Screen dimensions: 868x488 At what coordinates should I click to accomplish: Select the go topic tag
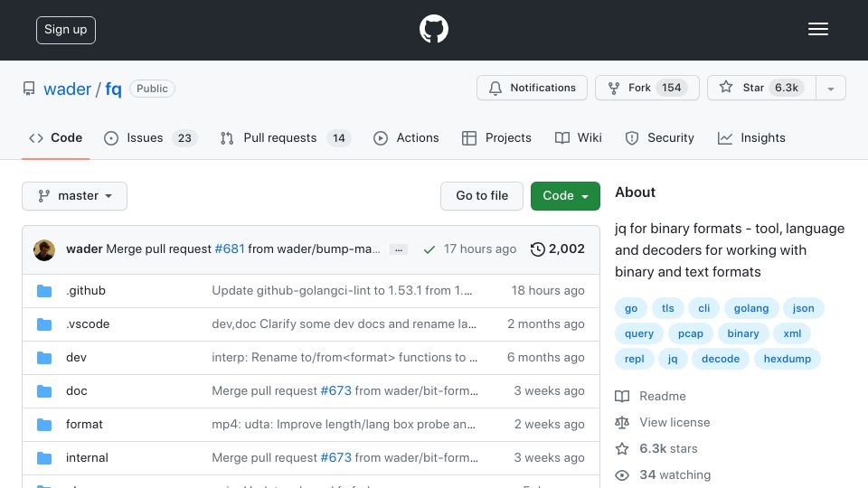coord(631,308)
